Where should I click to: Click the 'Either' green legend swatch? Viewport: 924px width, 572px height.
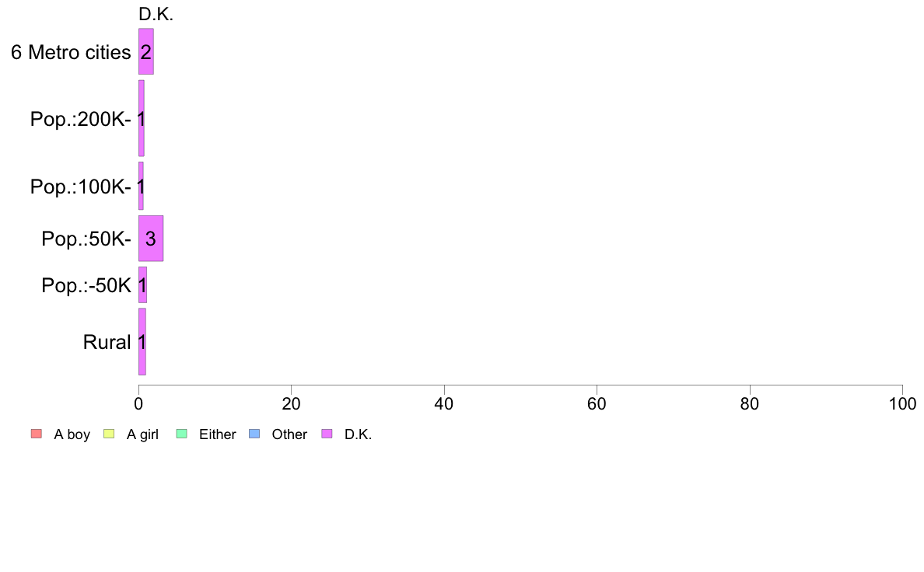pos(181,434)
